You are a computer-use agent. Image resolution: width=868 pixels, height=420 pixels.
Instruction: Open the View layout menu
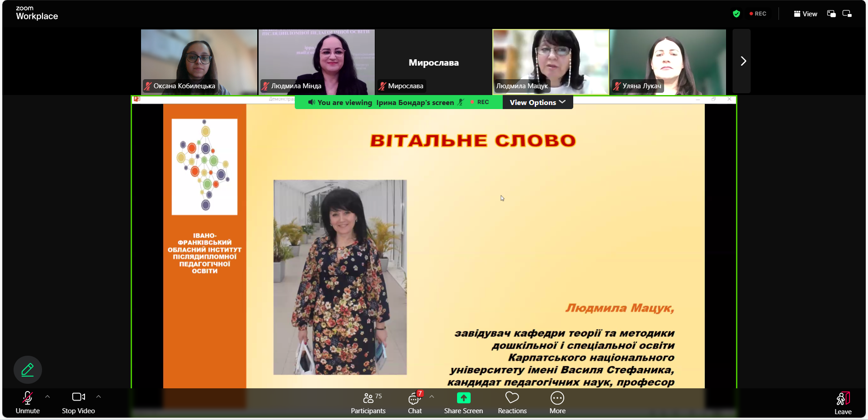pyautogui.click(x=806, y=14)
